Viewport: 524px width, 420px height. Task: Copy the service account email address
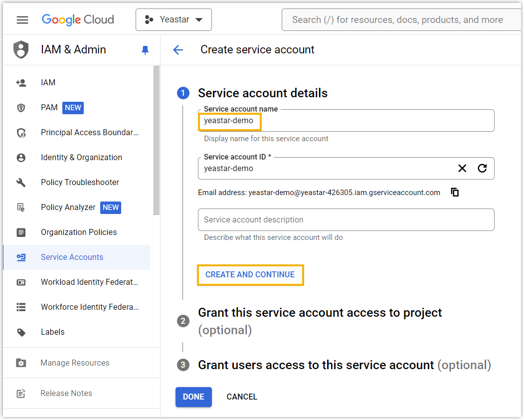click(x=454, y=192)
